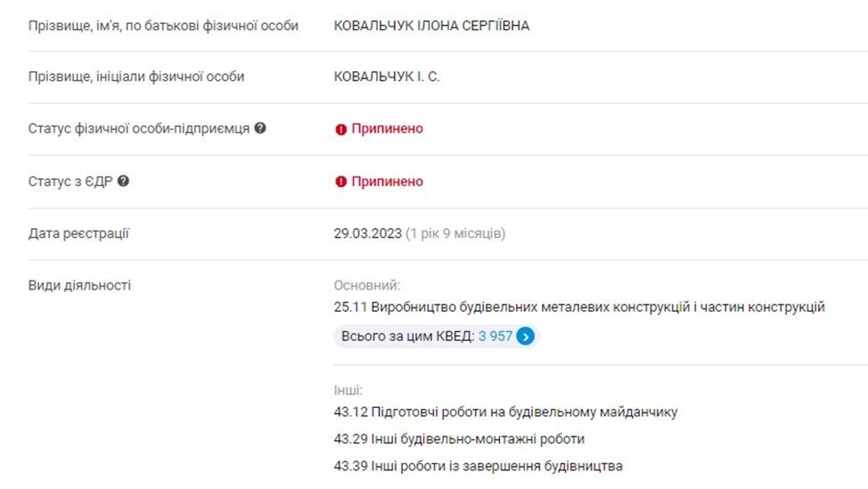The image size is (868, 489).
Task: Select activity 43.29 Інші будівельно-монтажні роботи
Action: coord(459,439)
